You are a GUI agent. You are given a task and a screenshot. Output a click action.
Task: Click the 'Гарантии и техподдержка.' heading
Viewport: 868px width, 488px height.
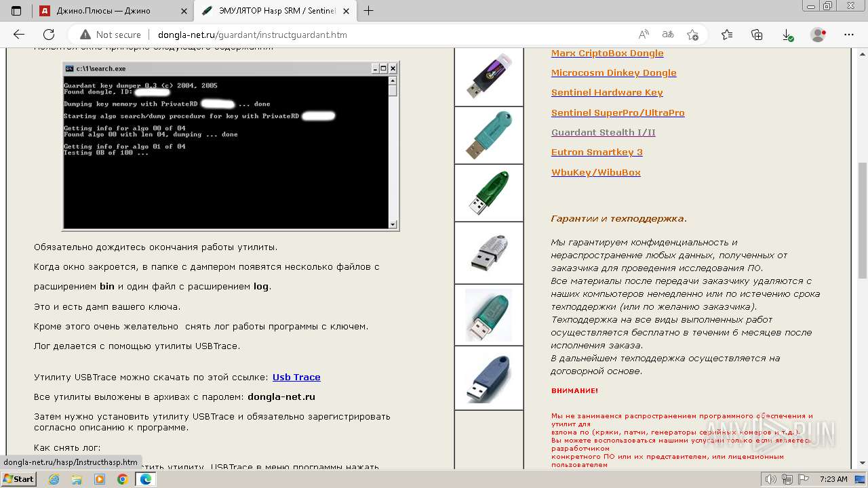pyautogui.click(x=619, y=218)
